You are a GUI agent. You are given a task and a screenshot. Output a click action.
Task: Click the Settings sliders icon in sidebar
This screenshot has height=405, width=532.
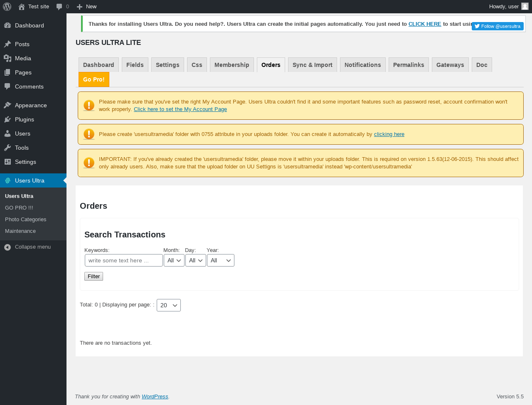7,162
